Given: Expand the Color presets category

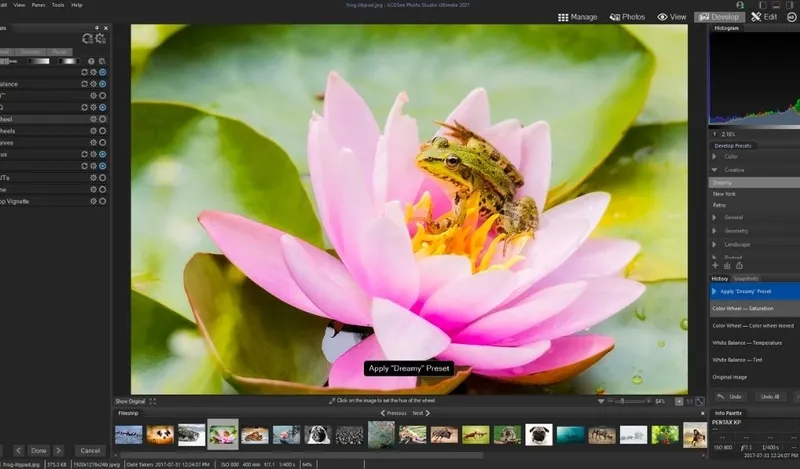Looking at the screenshot, I should (715, 156).
